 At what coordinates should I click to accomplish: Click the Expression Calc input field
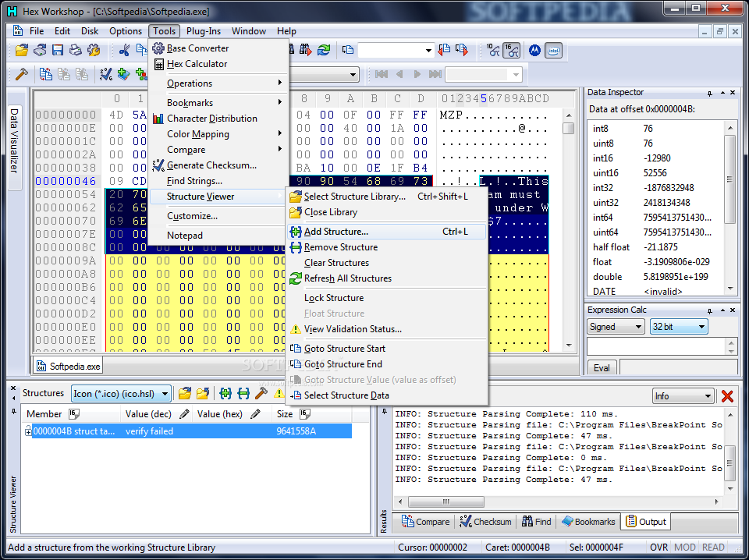(655, 346)
